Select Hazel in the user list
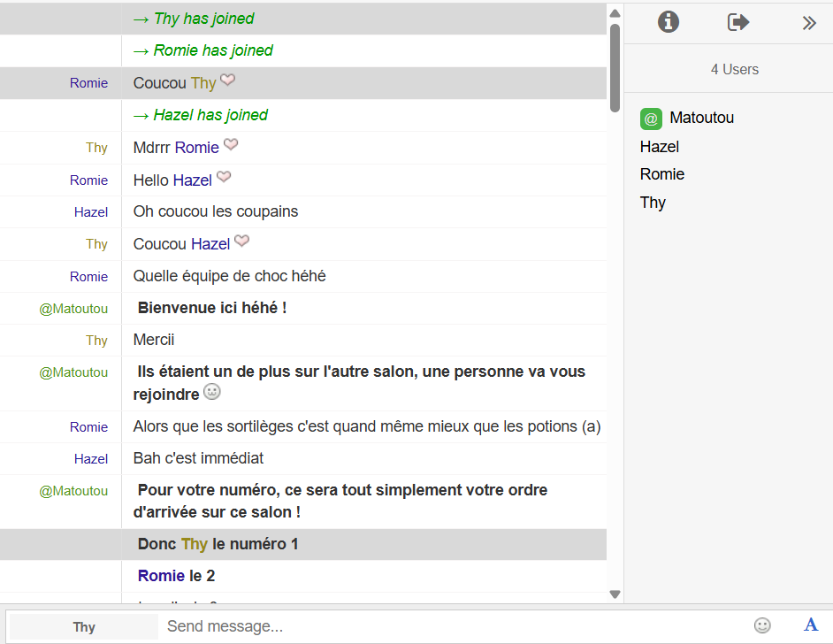833x644 pixels. pos(660,147)
